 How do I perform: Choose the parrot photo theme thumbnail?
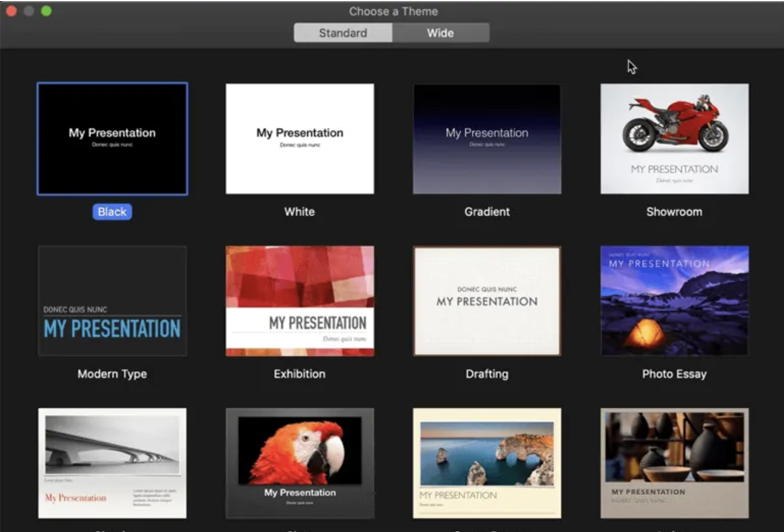click(x=299, y=463)
